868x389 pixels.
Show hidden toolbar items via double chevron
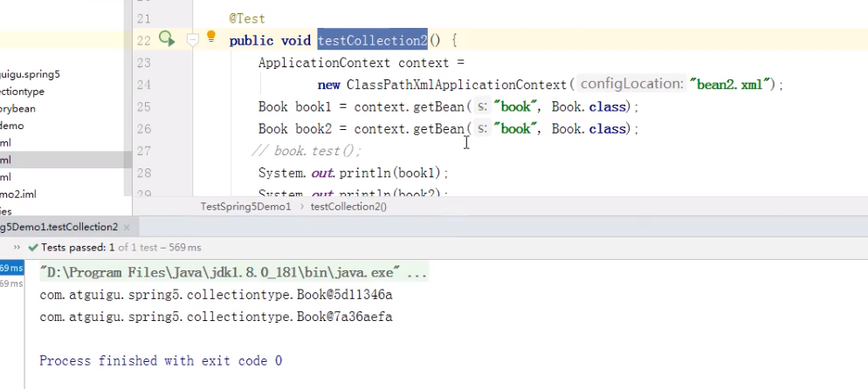tap(17, 248)
